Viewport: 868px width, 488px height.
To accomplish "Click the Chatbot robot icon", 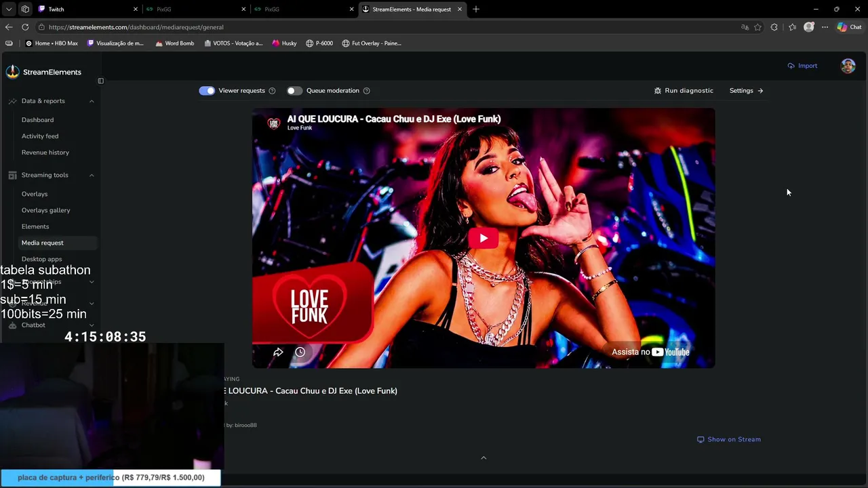I will tap(12, 325).
